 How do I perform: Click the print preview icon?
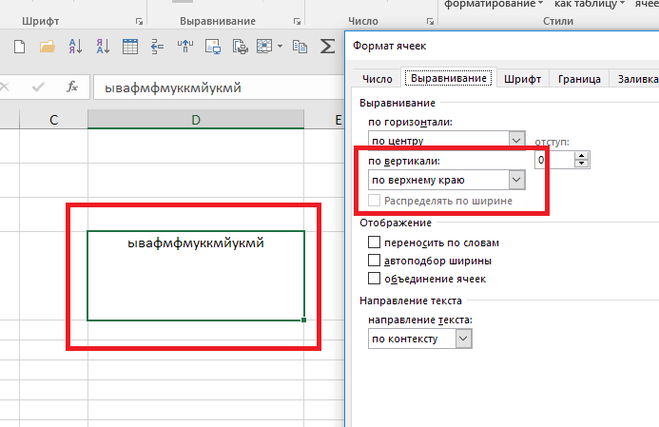point(240,46)
